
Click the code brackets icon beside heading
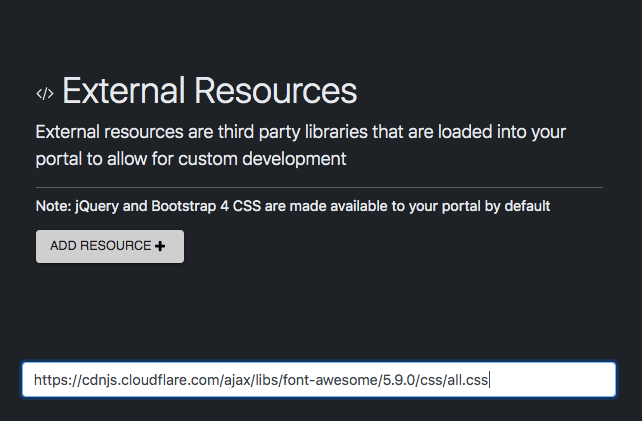(x=44, y=93)
